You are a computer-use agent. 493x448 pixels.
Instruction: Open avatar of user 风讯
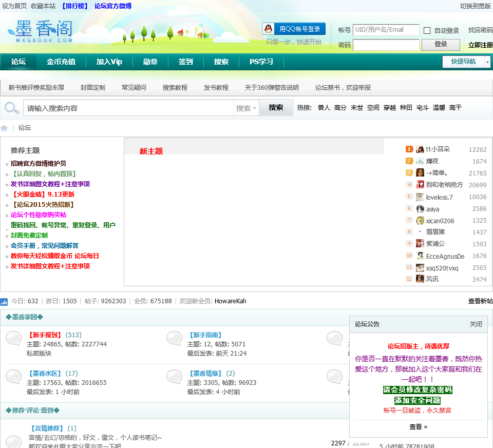coord(420,279)
